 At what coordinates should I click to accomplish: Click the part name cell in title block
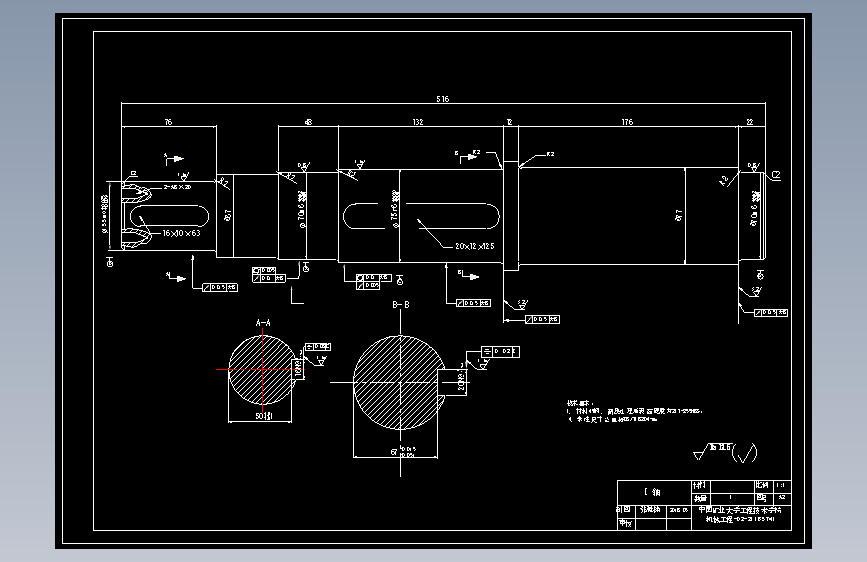[x=654, y=492]
